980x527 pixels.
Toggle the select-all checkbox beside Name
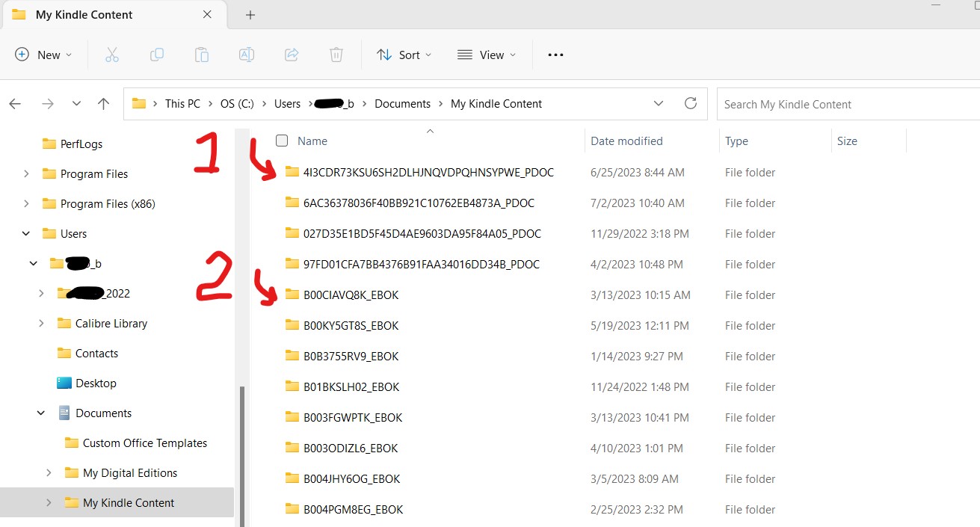pos(282,141)
